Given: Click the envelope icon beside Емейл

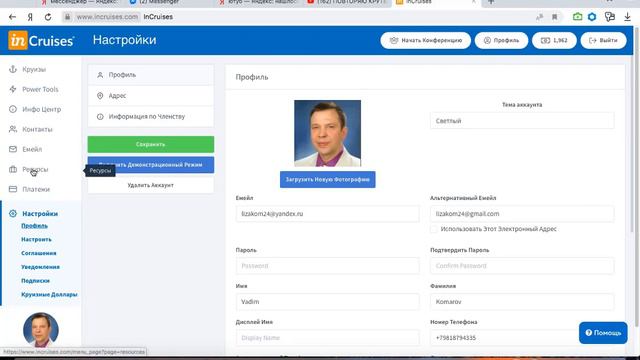Looking at the screenshot, I should tap(13, 149).
